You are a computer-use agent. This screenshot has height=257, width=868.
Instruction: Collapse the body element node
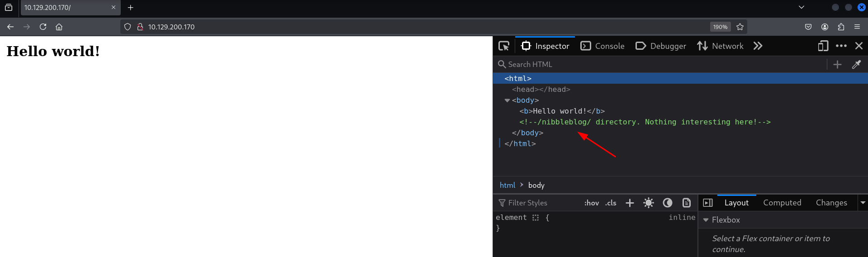click(507, 100)
